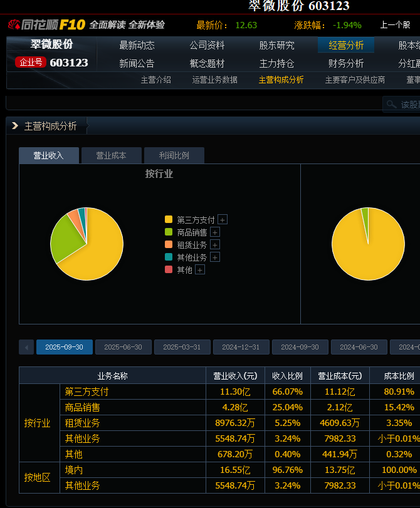Open the 财务分析 menu
The image size is (420, 508).
click(346, 63)
